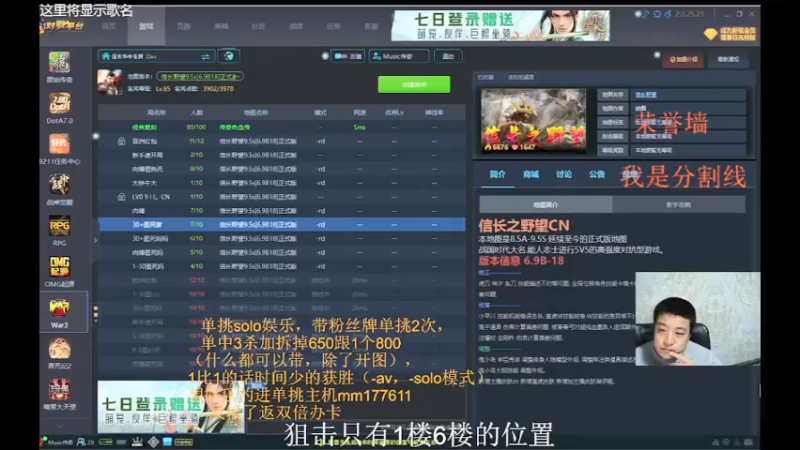Screen dimensions: 800x450
Task: Select the green 95/100 room row
Action: [282, 128]
